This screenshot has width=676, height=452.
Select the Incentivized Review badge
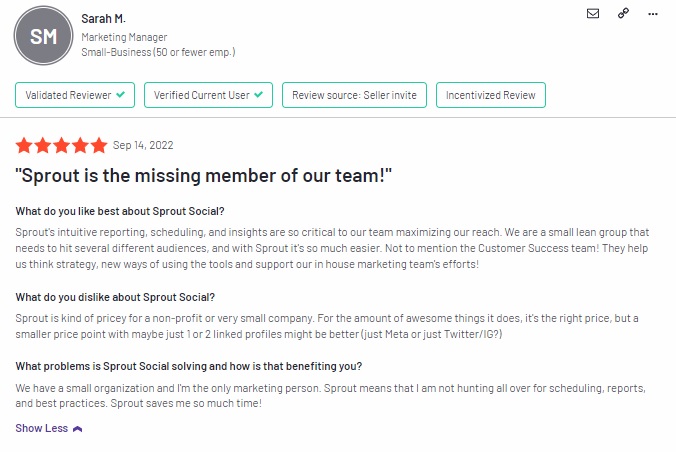[x=491, y=95]
